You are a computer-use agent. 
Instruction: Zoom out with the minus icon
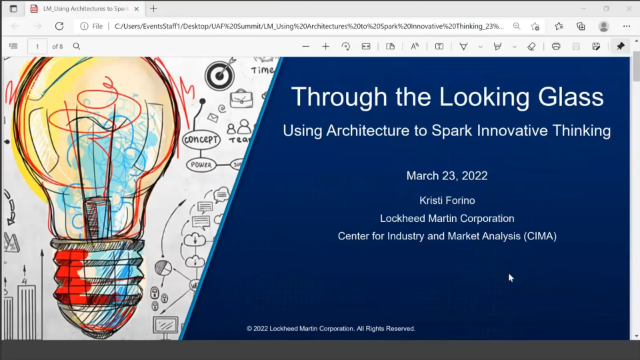coord(305,47)
